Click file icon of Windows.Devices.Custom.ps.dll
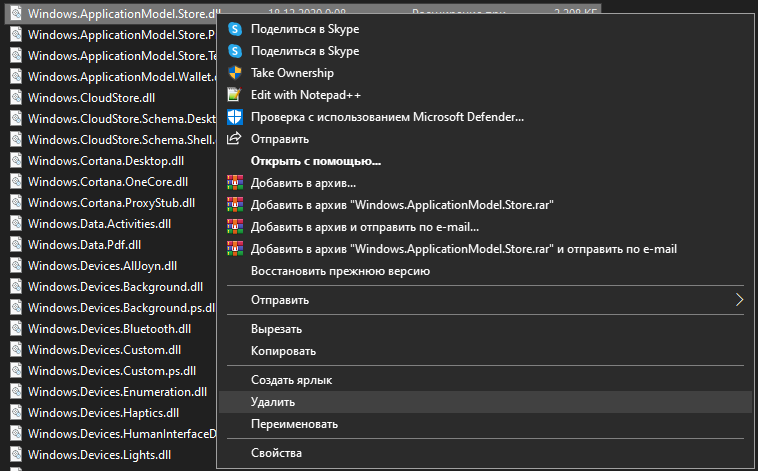 click(16, 370)
